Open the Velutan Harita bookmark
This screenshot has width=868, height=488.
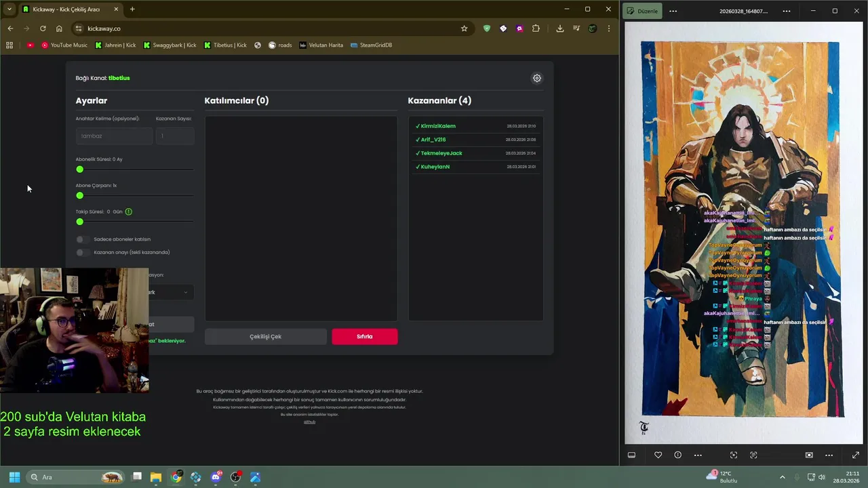(x=321, y=45)
